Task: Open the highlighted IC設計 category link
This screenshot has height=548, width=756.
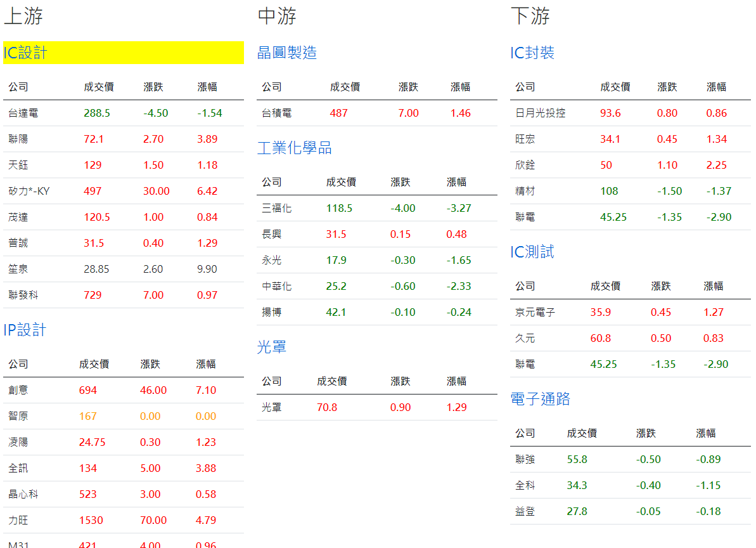Action: pyautogui.click(x=25, y=53)
